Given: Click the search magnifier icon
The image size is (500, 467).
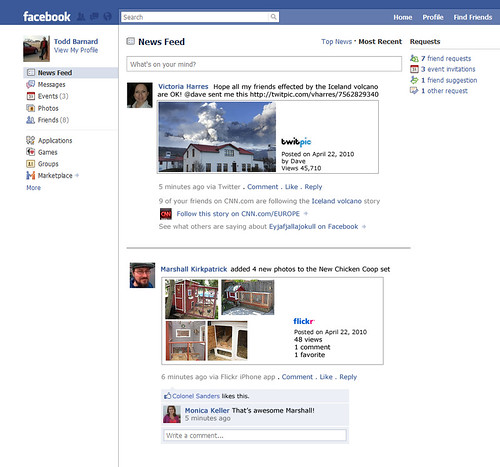Looking at the screenshot, I should (x=273, y=17).
